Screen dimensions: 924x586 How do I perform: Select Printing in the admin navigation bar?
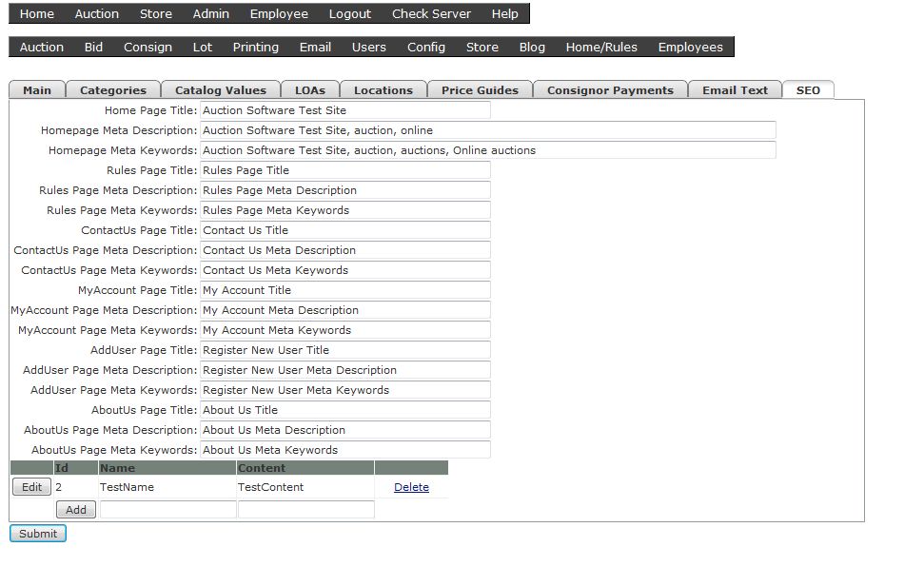(x=256, y=48)
